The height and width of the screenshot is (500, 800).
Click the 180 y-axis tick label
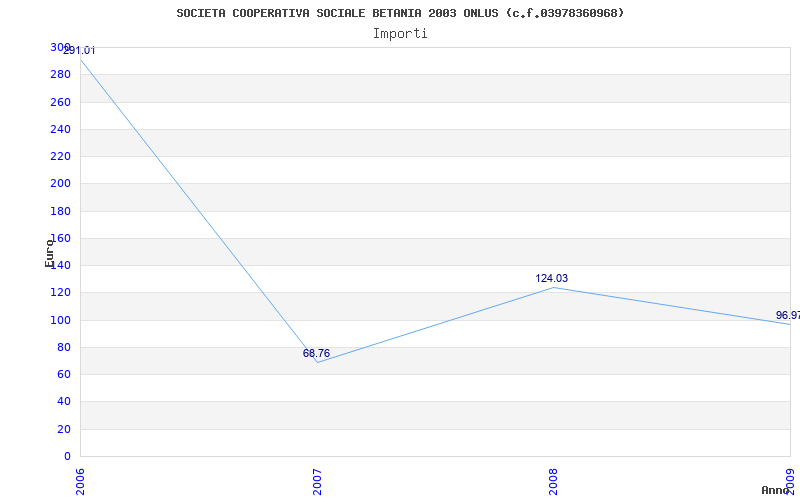click(x=61, y=211)
